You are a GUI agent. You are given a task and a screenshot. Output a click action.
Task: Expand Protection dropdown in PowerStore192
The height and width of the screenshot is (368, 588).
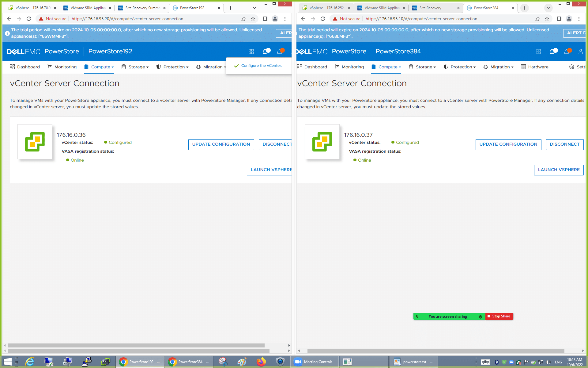[x=172, y=67]
